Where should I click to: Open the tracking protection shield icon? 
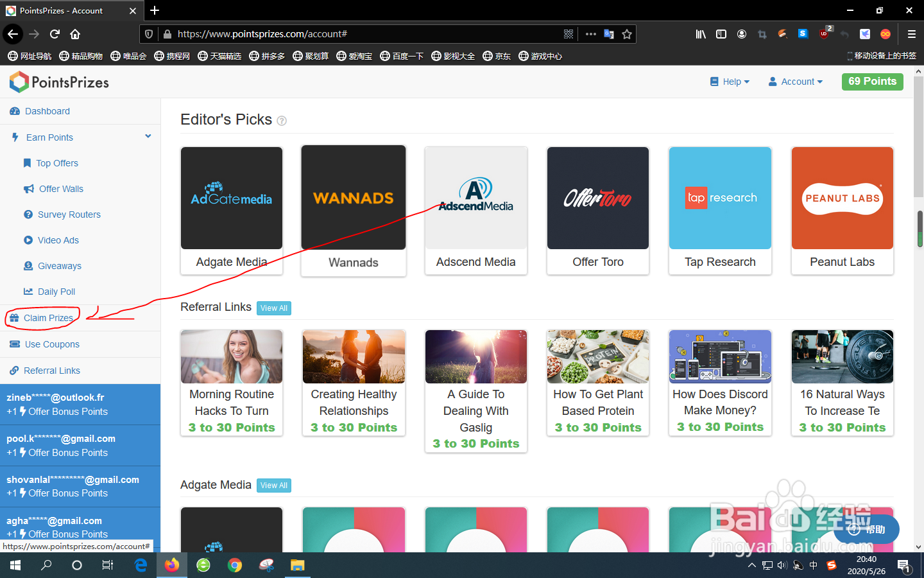click(149, 34)
